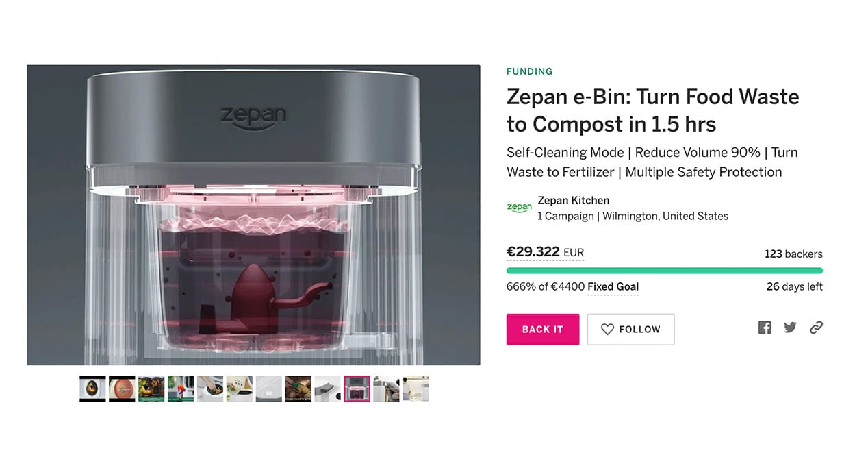Image resolution: width=868 pixels, height=455 pixels.
Task: Click Back It button
Action: click(x=543, y=329)
